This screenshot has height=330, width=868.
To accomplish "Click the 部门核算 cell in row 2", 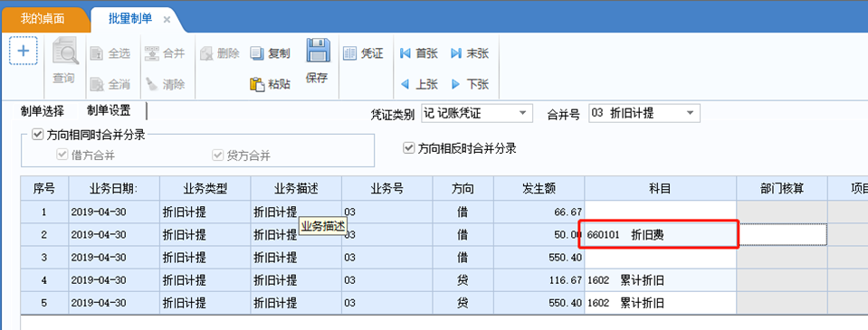I will (782, 235).
